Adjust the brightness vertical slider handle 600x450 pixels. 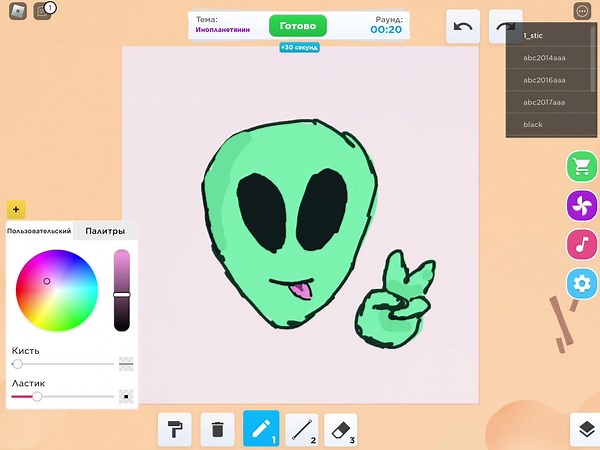pos(122,295)
